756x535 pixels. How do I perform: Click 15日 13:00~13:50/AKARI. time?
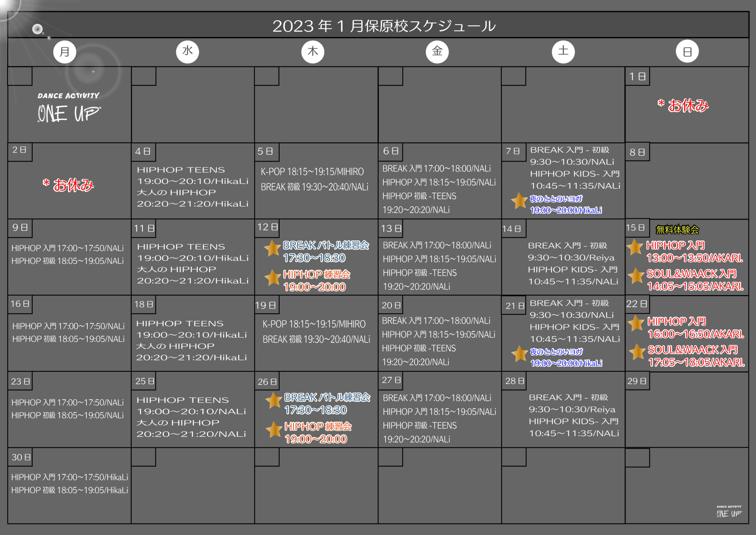point(695,258)
